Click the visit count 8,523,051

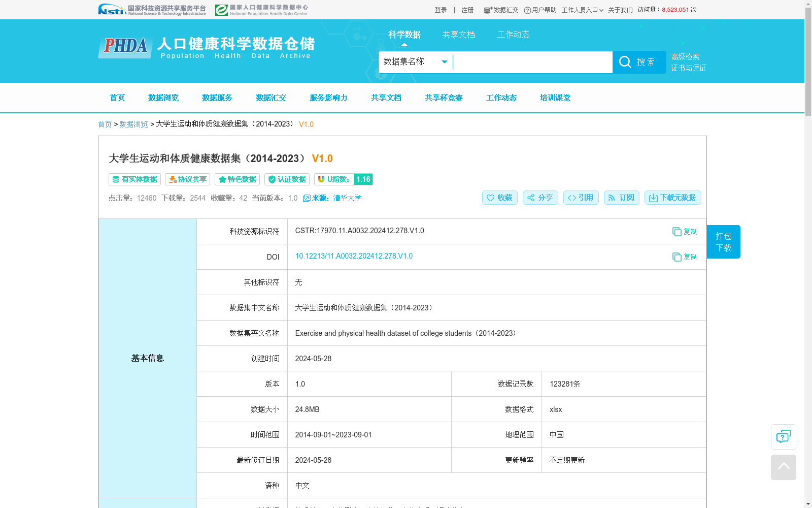point(675,10)
